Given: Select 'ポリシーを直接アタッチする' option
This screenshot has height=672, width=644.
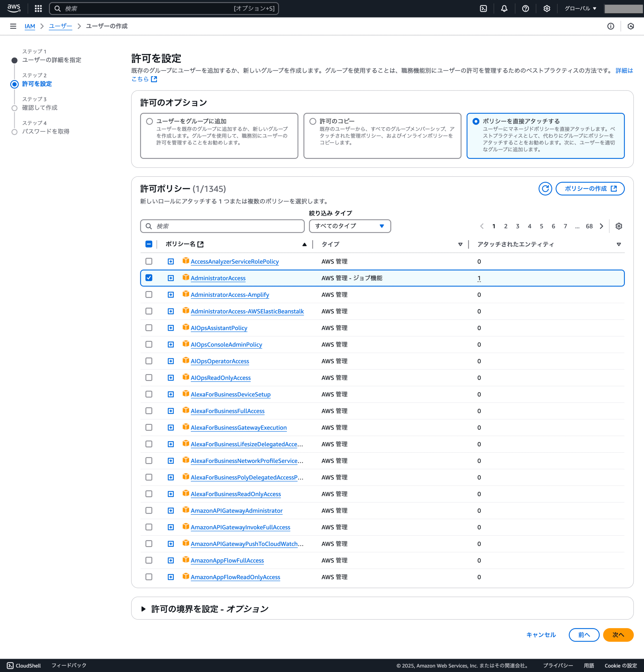Looking at the screenshot, I should click(x=476, y=121).
